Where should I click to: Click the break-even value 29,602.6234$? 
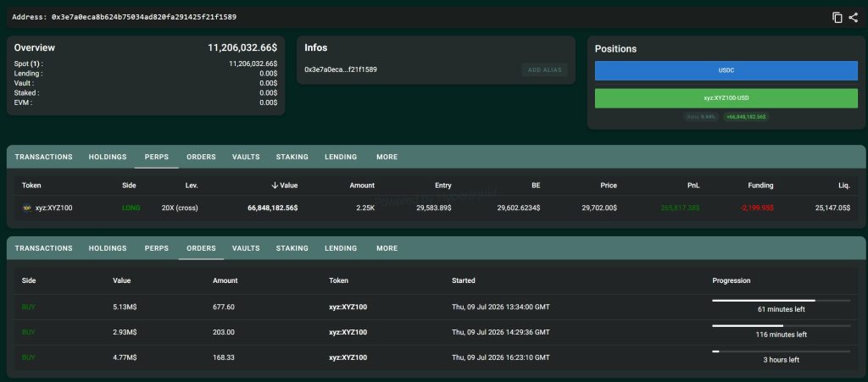coord(518,208)
